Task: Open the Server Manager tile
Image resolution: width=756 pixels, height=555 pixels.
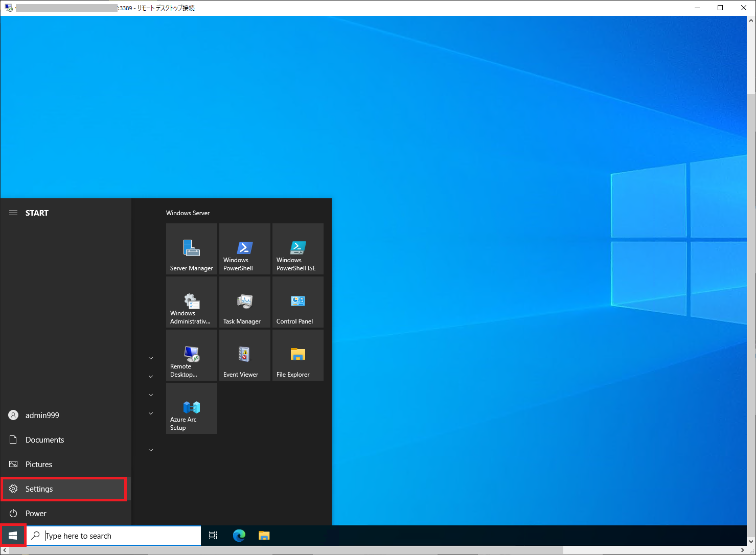Action: coord(192,249)
